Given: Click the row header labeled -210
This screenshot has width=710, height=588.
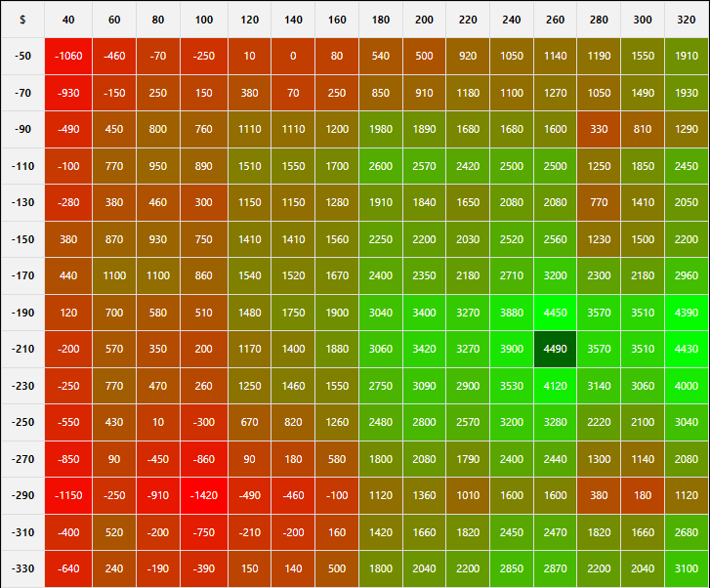Looking at the screenshot, I should pyautogui.click(x=22, y=349).
